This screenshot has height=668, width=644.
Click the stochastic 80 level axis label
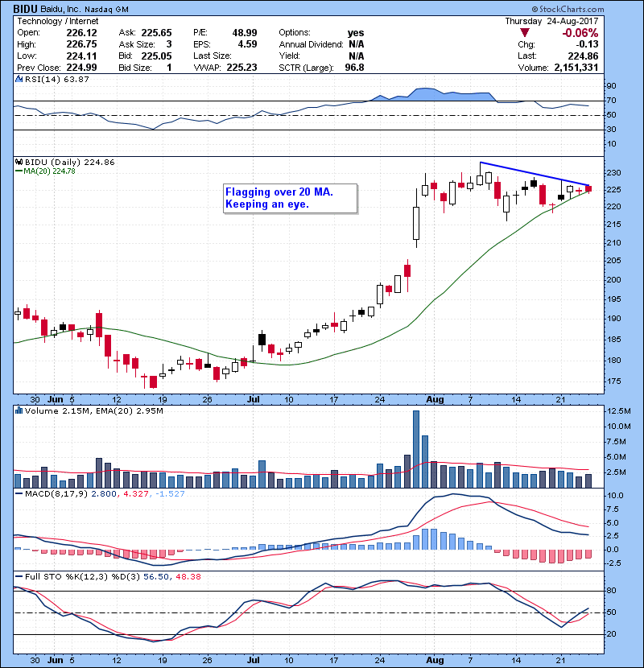(612, 591)
